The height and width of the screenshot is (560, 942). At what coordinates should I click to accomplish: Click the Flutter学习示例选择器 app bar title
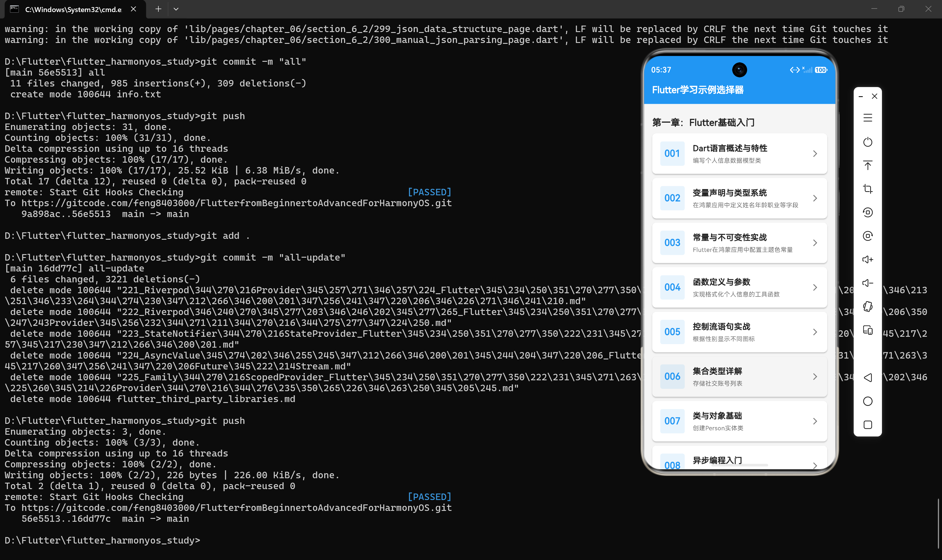(698, 90)
